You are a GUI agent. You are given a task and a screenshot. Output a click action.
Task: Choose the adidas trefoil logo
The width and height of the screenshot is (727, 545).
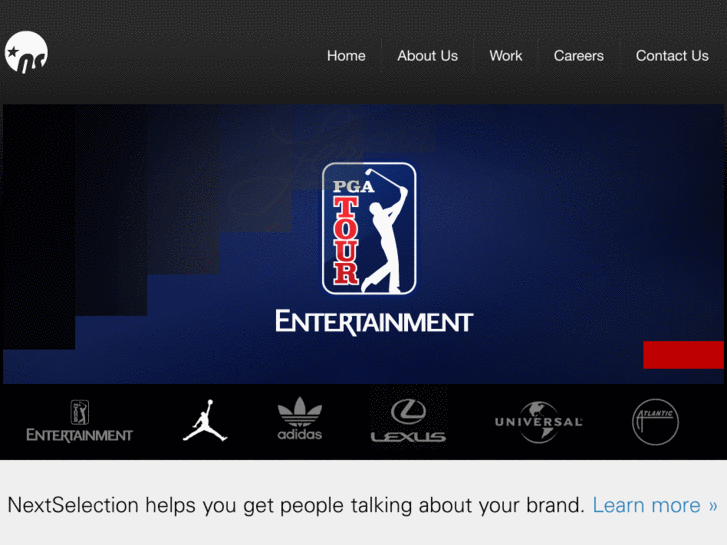click(300, 419)
